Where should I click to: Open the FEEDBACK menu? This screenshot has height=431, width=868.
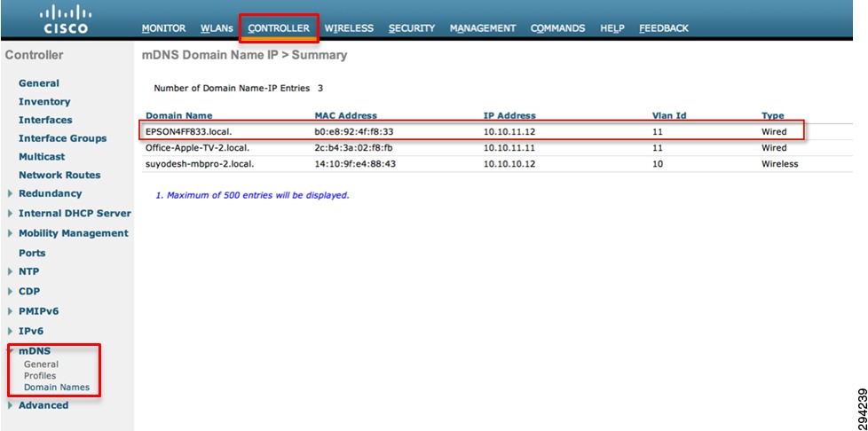664,28
